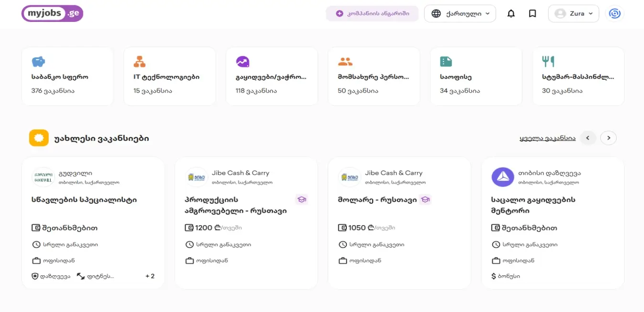Click the green office document icon

point(446,62)
